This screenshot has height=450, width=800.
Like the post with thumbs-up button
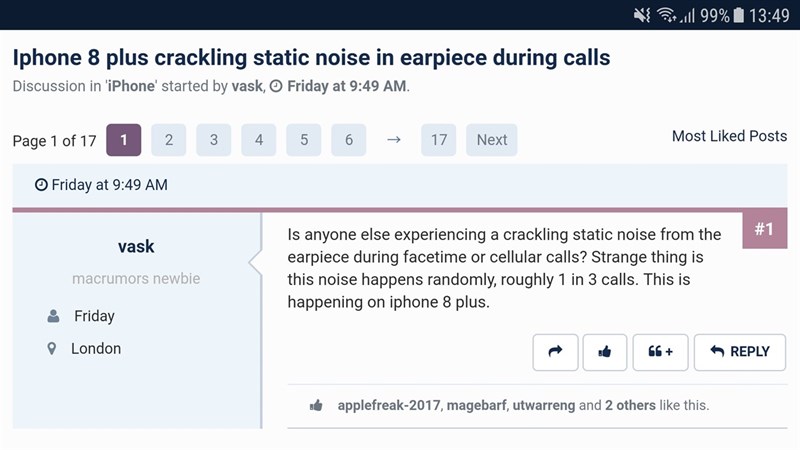coord(605,352)
